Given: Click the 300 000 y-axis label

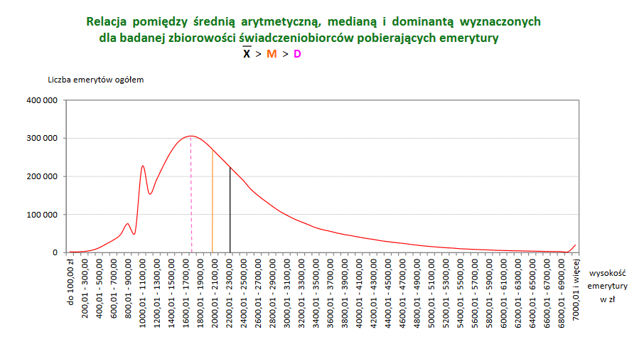Looking at the screenshot, I should [x=42, y=138].
